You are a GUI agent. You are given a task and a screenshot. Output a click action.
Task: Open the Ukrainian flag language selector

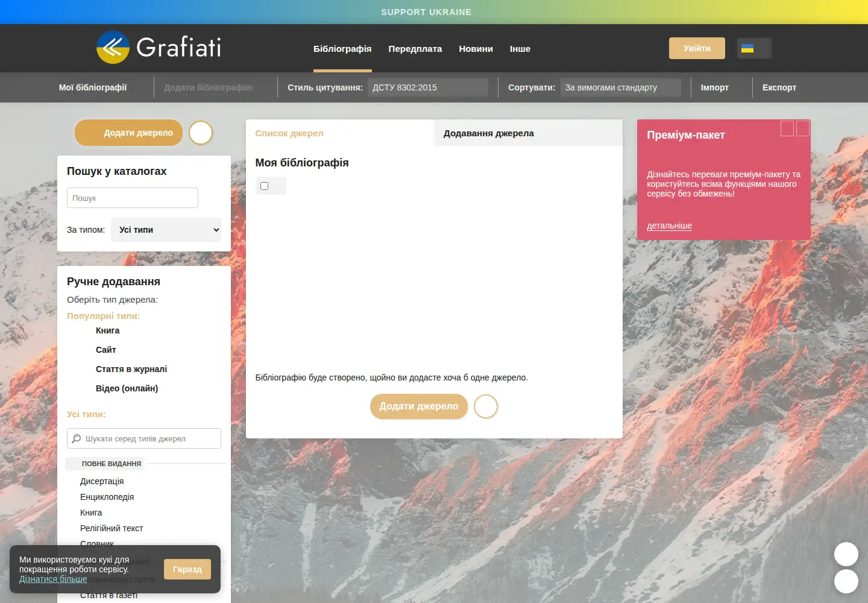click(x=753, y=48)
